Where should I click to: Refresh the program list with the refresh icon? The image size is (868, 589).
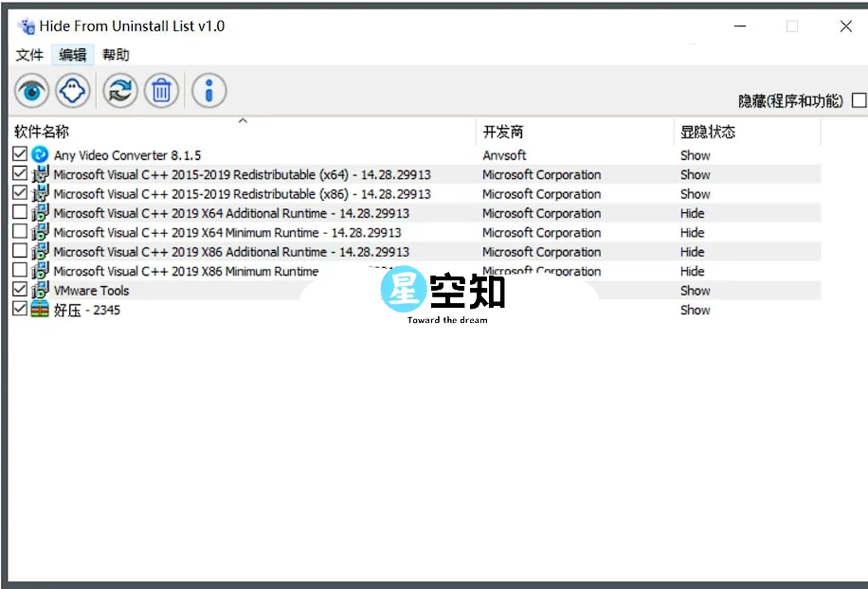click(119, 90)
